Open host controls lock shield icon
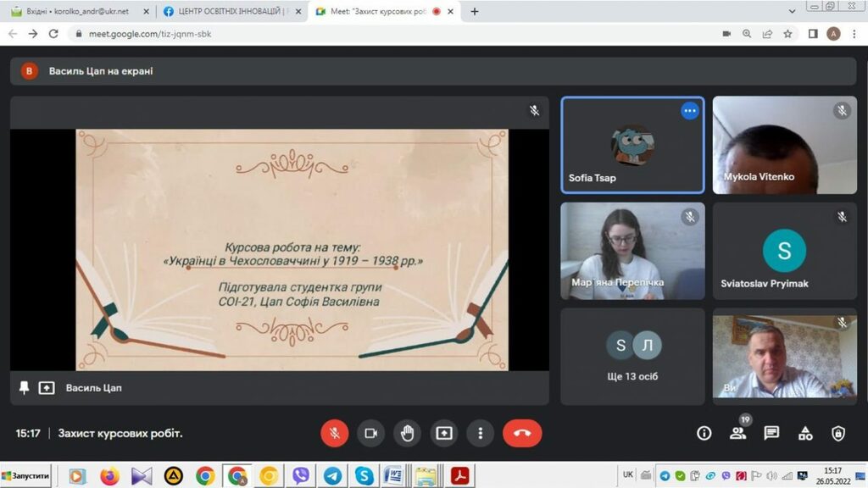The height and width of the screenshot is (488, 868). pos(838,433)
